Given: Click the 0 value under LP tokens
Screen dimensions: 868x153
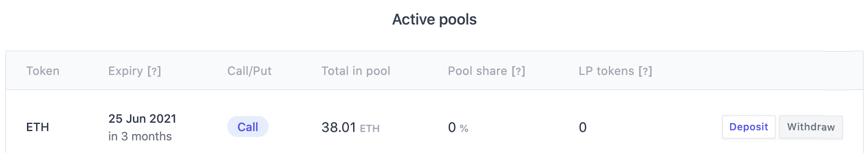Looking at the screenshot, I should click(583, 127).
